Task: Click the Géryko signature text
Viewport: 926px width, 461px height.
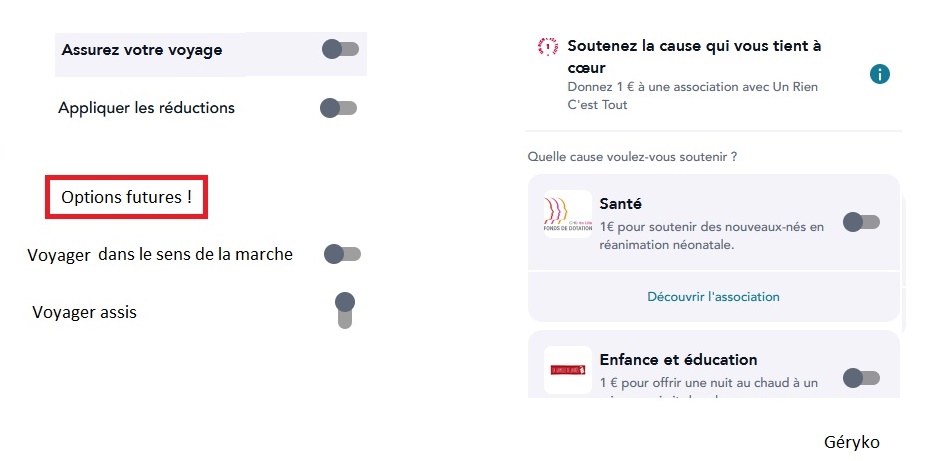Action: [x=852, y=442]
